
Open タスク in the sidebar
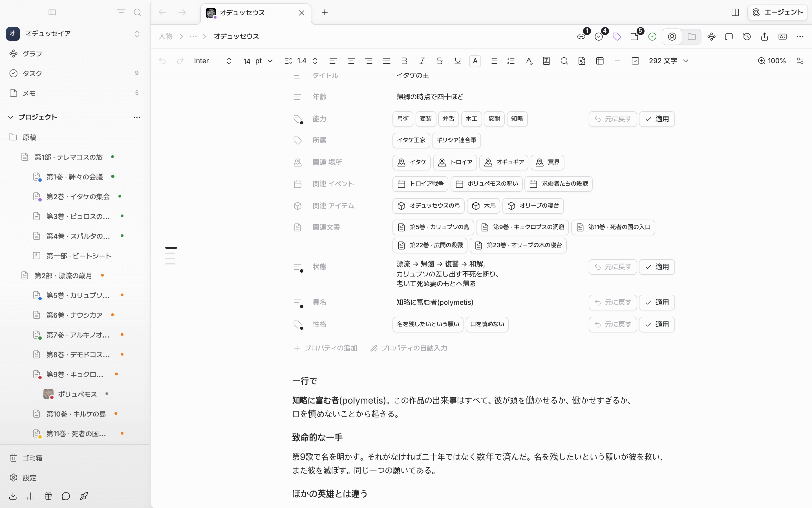pos(74,73)
